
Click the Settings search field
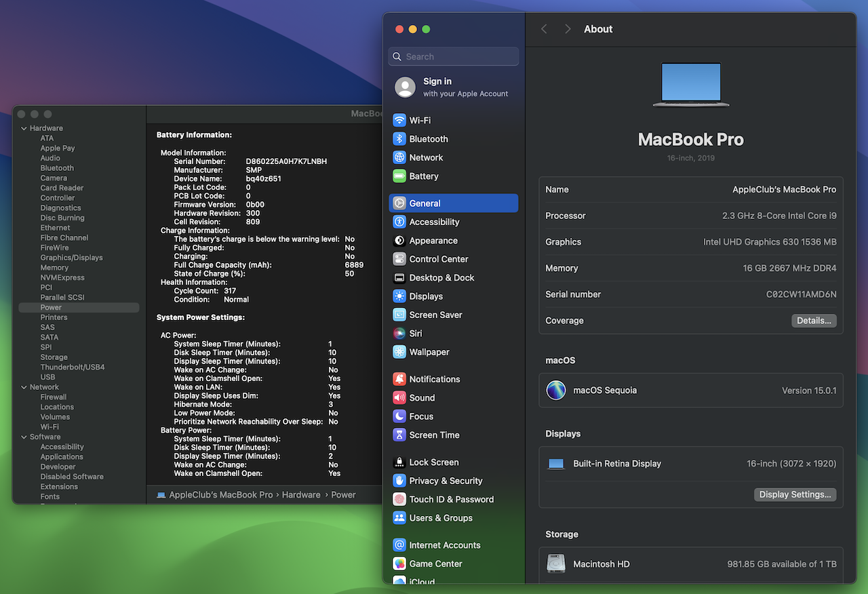454,57
